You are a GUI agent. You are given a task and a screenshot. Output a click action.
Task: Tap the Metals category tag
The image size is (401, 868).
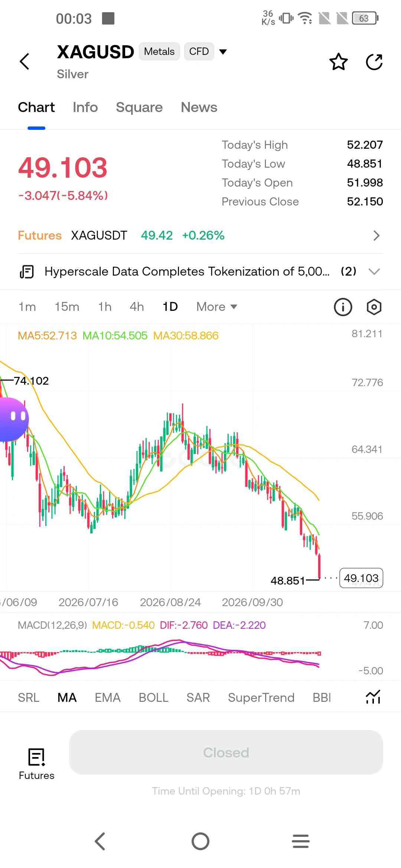(x=159, y=52)
